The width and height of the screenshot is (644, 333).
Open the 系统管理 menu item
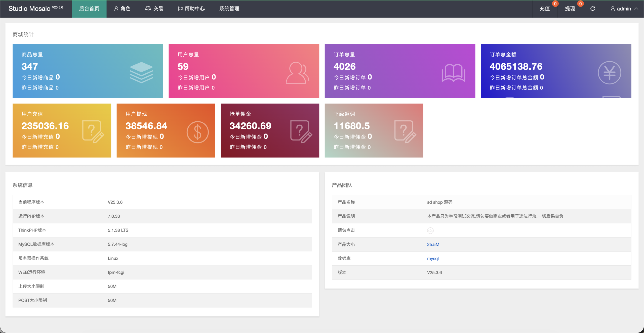tap(229, 9)
